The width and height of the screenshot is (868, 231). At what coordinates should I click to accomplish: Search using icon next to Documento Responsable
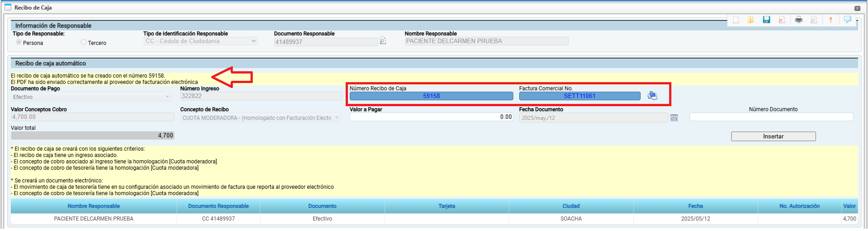coord(383,41)
